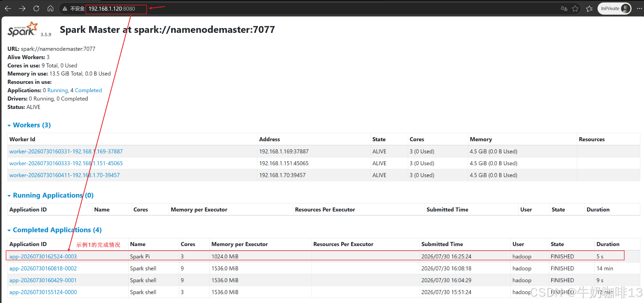Reload the page with the refresh icon
The width and height of the screenshot is (644, 303).
coord(36,9)
